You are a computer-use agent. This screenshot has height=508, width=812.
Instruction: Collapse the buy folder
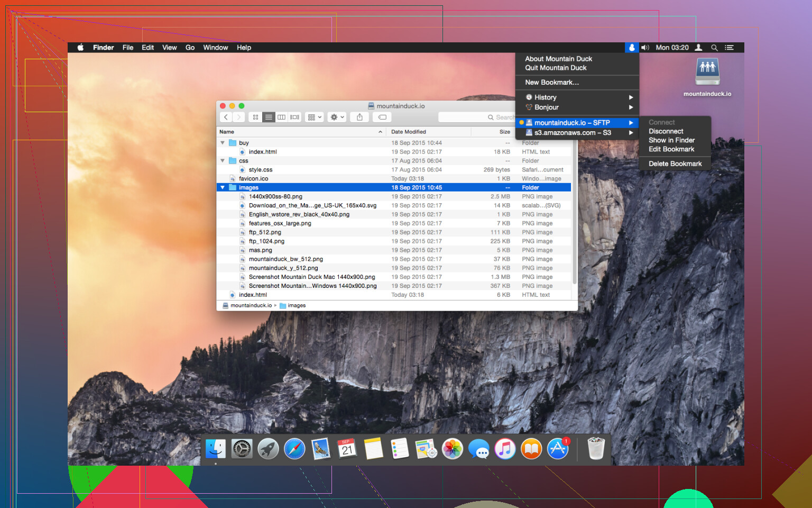(223, 143)
